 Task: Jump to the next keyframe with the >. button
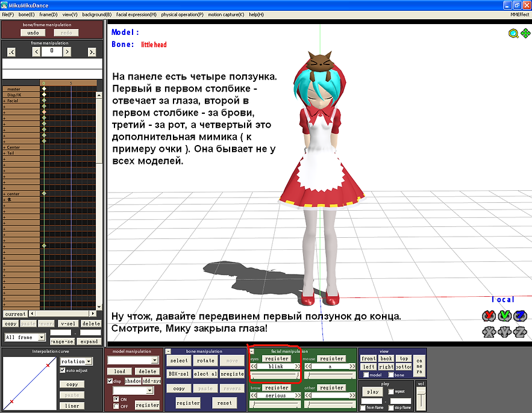point(92,52)
